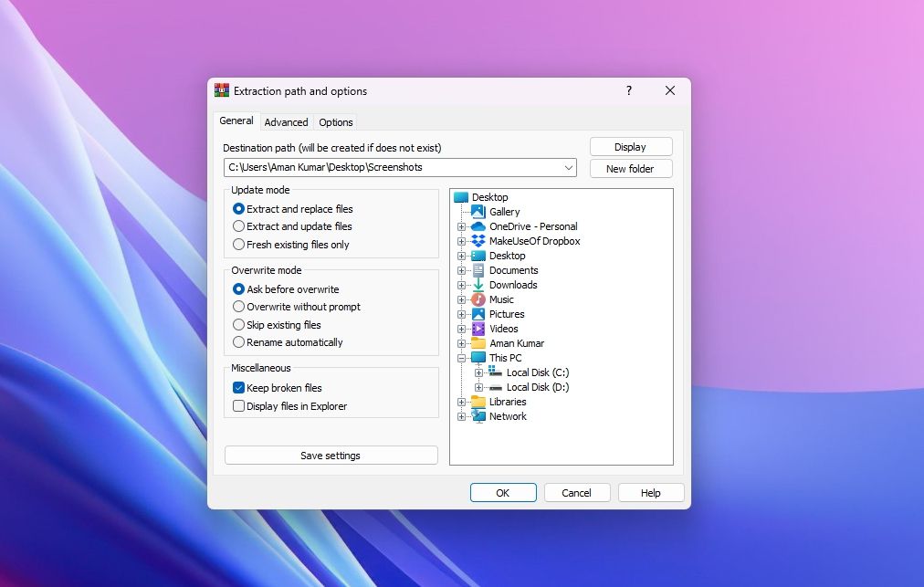Click the MakeUseOf Dropbox icon
The height and width of the screenshot is (587, 924).
[x=478, y=241]
